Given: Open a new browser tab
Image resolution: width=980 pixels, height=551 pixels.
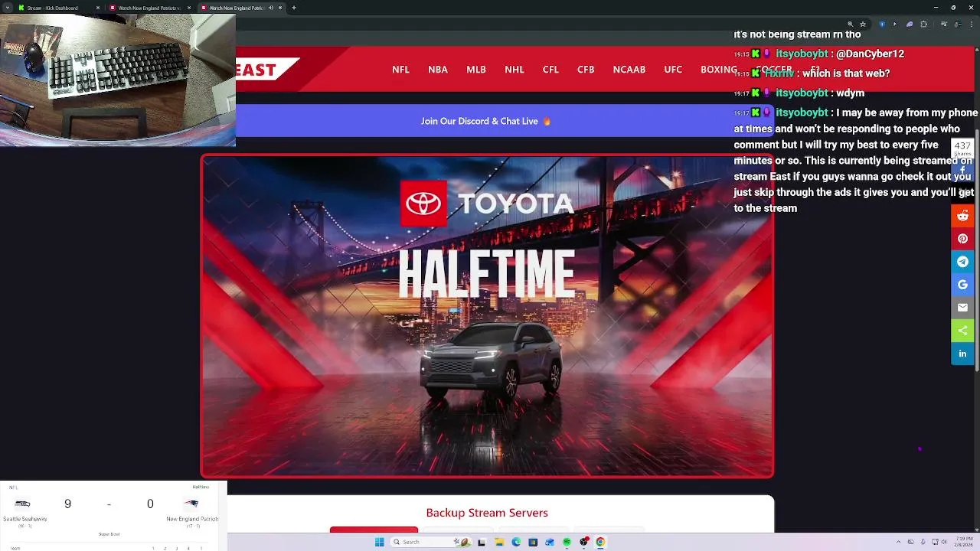Looking at the screenshot, I should 294,8.
